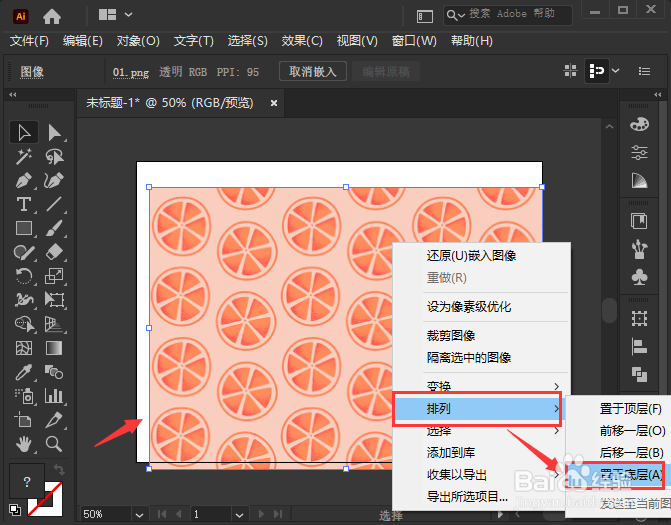671x525 pixels.
Task: Select the Column Graph tool
Action: point(54,396)
